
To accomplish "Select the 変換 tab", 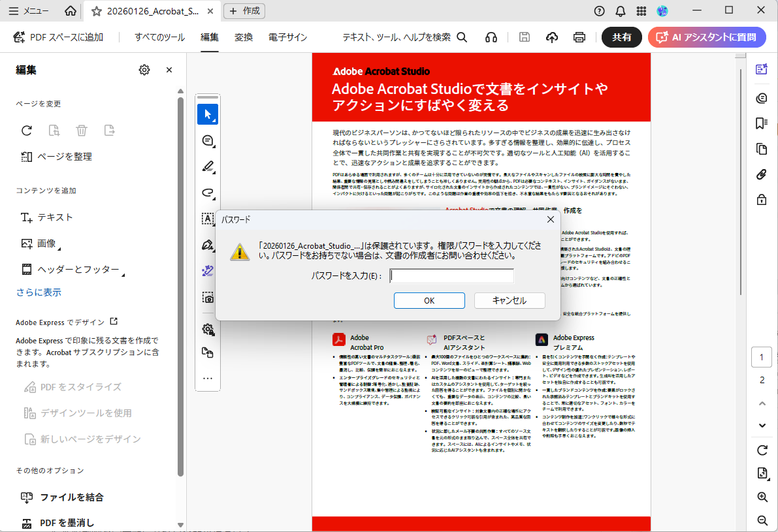I will coord(243,37).
